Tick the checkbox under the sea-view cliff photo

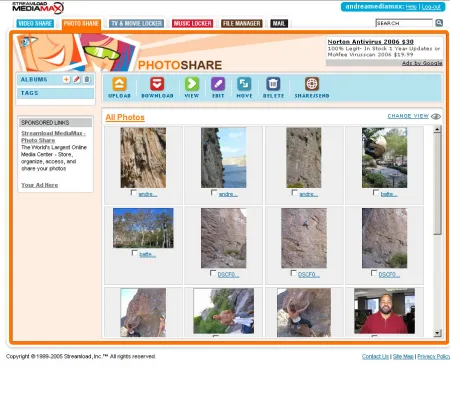[214, 192]
